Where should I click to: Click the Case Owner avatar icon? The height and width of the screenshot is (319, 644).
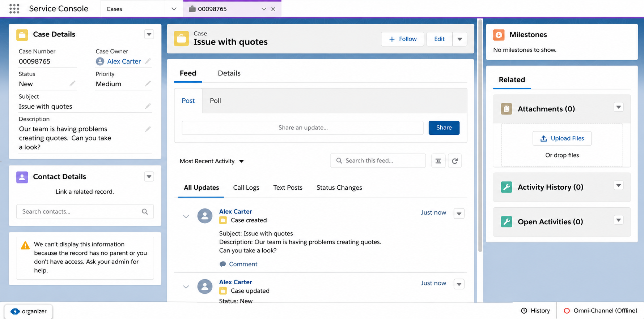click(x=100, y=61)
